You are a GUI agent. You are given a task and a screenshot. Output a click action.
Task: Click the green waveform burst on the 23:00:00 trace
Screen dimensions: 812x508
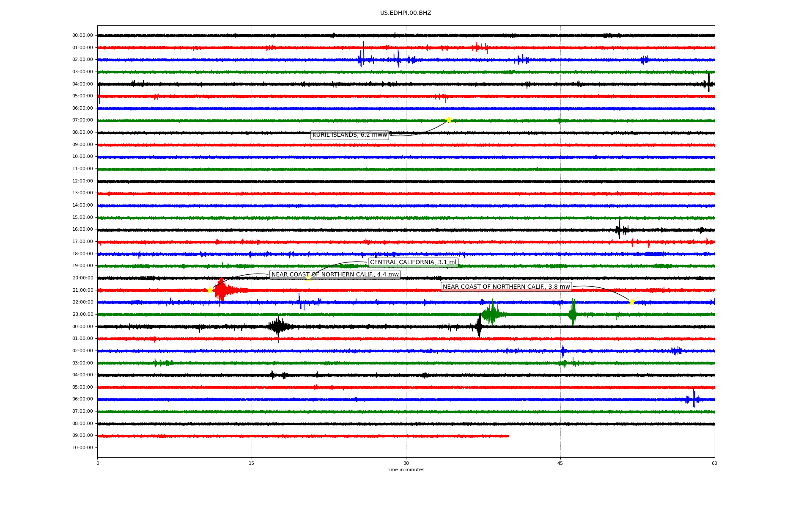pyautogui.click(x=491, y=314)
